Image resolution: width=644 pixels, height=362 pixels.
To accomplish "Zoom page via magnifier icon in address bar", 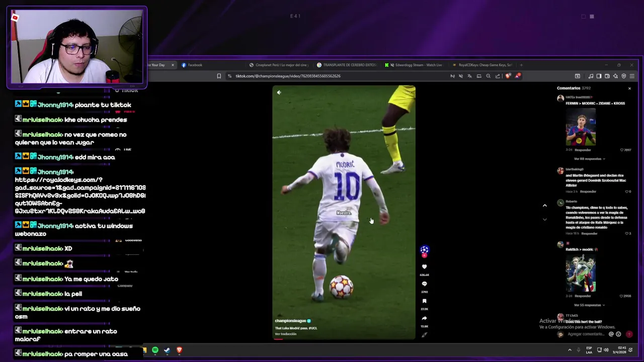I will (x=488, y=76).
